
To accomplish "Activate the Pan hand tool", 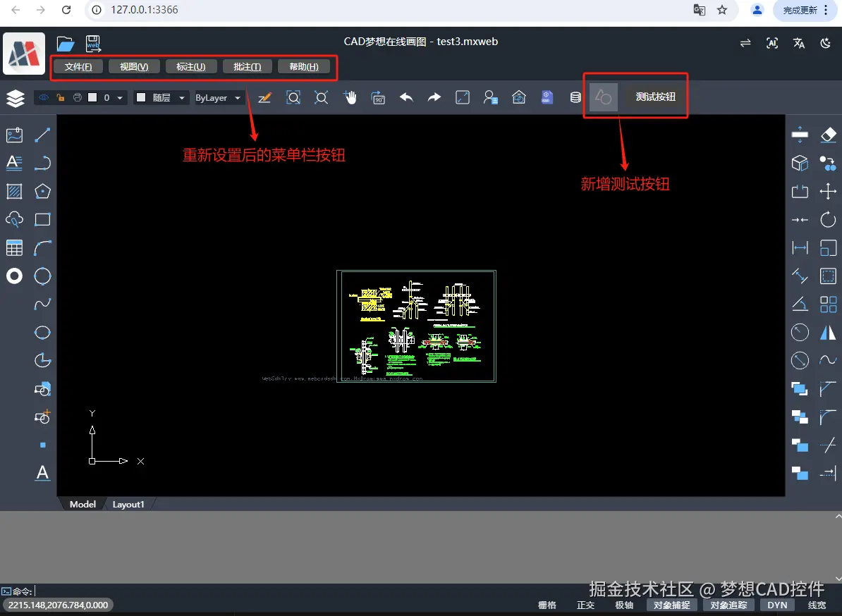I will (x=350, y=97).
